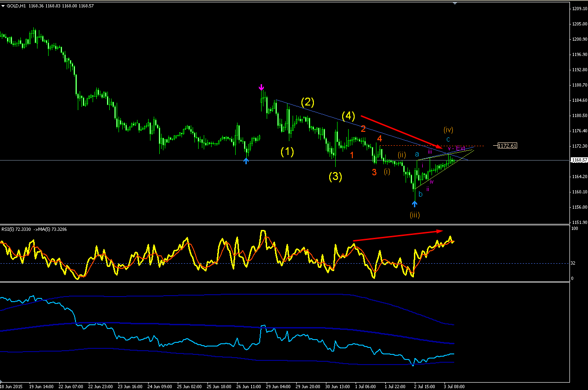This screenshot has height=390, width=588.
Task: Select the orange (iv) wave label
Action: pos(448,130)
